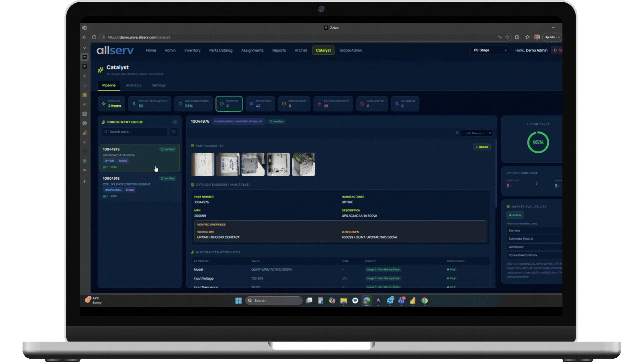Collapse the browser vertical tabs chevron

(85, 48)
